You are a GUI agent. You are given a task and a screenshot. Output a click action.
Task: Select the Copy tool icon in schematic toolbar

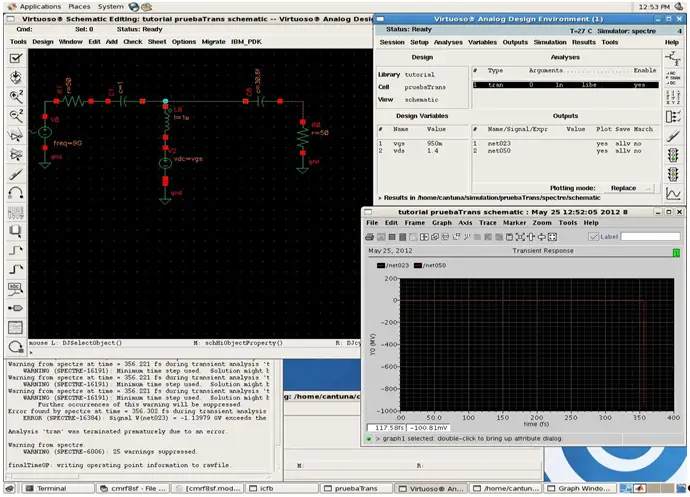coord(16,154)
